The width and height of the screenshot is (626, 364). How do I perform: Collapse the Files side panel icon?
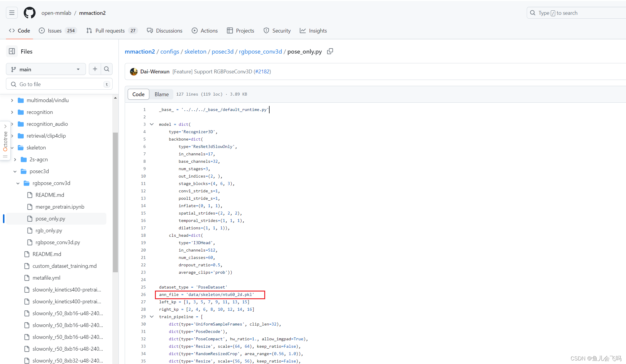click(x=12, y=51)
